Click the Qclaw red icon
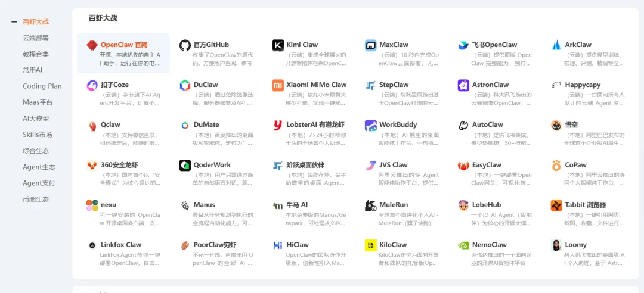This screenshot has height=293, width=644. [x=92, y=125]
